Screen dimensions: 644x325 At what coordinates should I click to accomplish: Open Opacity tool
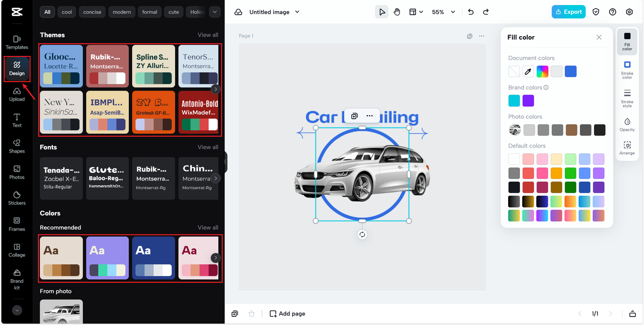(x=627, y=125)
